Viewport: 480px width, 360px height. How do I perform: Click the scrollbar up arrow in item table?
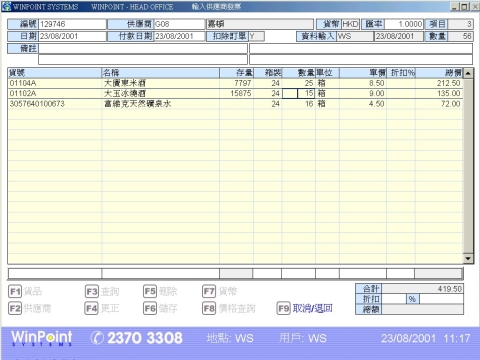tap(468, 73)
